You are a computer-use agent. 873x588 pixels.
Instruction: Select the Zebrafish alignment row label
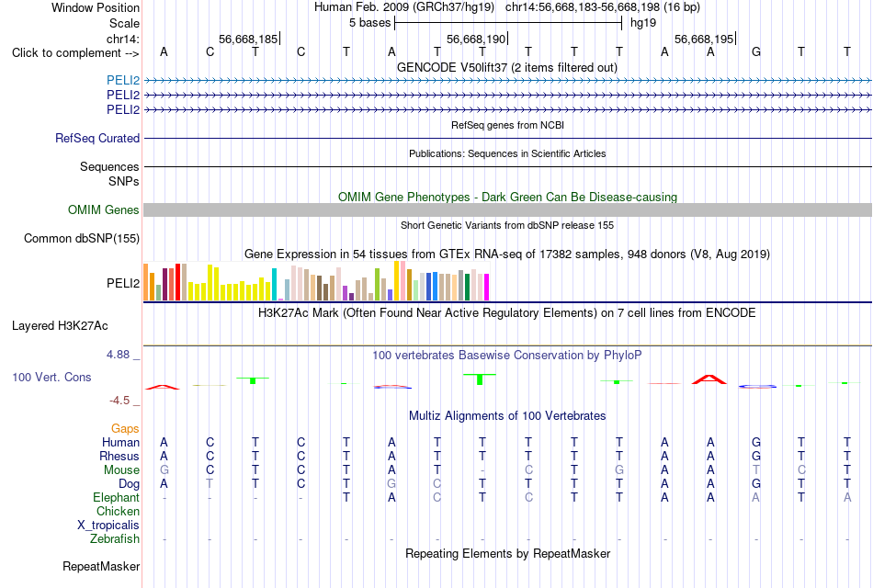coord(114,539)
